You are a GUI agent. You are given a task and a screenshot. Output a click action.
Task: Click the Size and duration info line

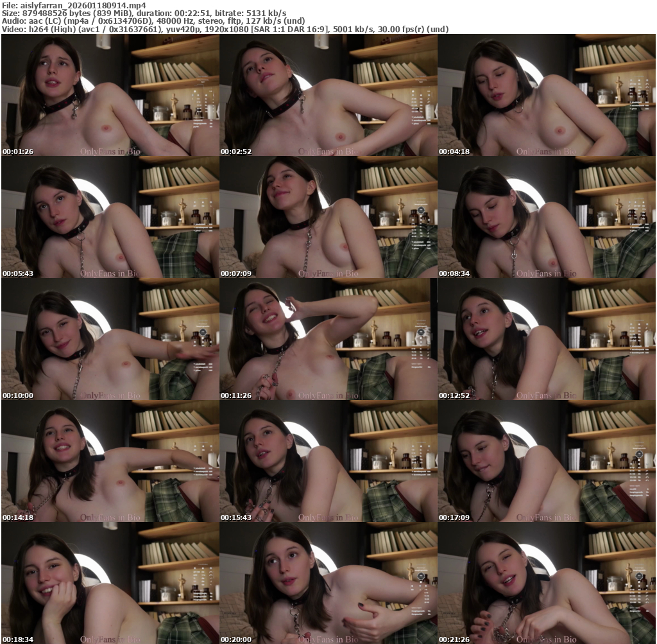point(144,13)
